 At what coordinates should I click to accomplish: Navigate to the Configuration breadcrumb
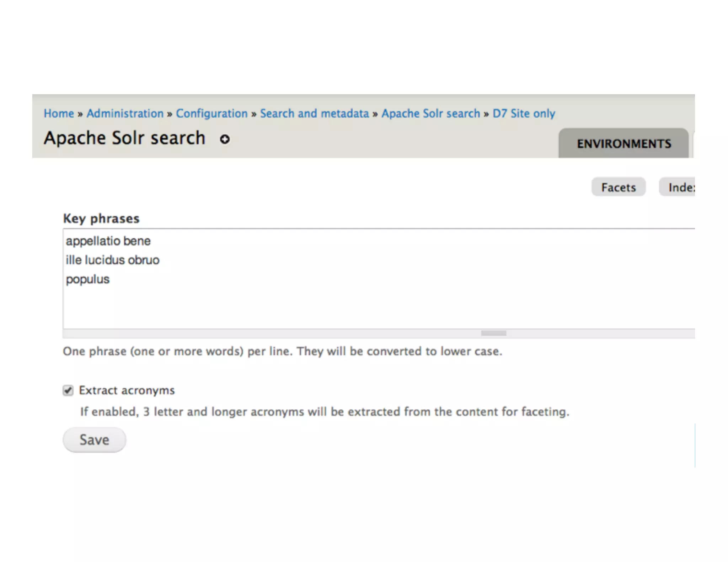212,113
